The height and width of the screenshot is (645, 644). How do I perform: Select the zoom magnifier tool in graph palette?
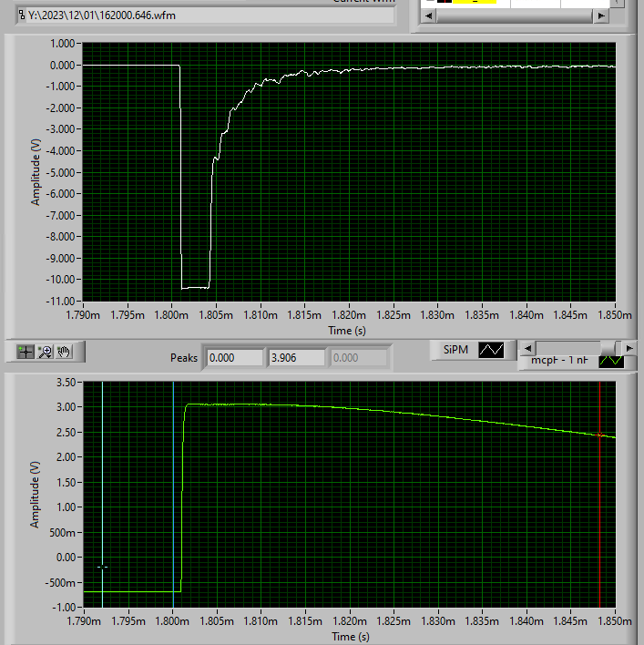[x=46, y=352]
